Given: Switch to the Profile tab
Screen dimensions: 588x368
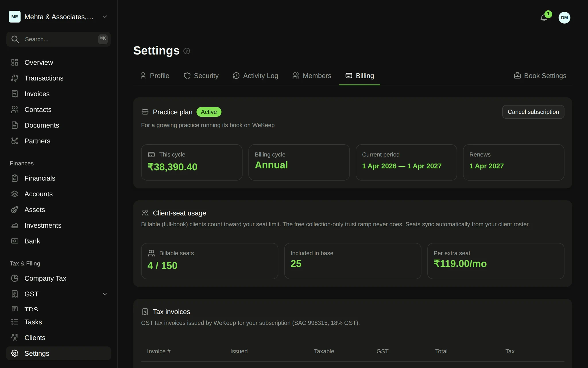Looking at the screenshot, I should 155,76.
